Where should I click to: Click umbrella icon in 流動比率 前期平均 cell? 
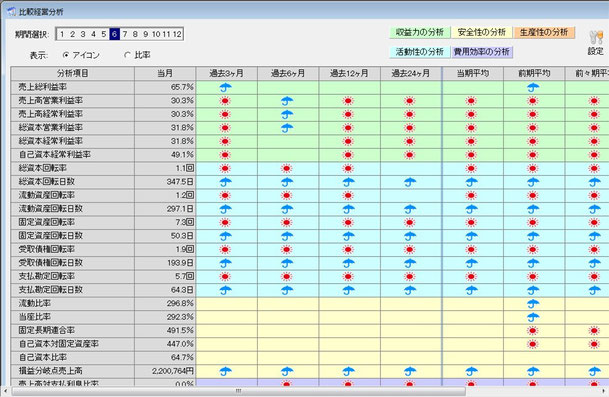click(533, 303)
